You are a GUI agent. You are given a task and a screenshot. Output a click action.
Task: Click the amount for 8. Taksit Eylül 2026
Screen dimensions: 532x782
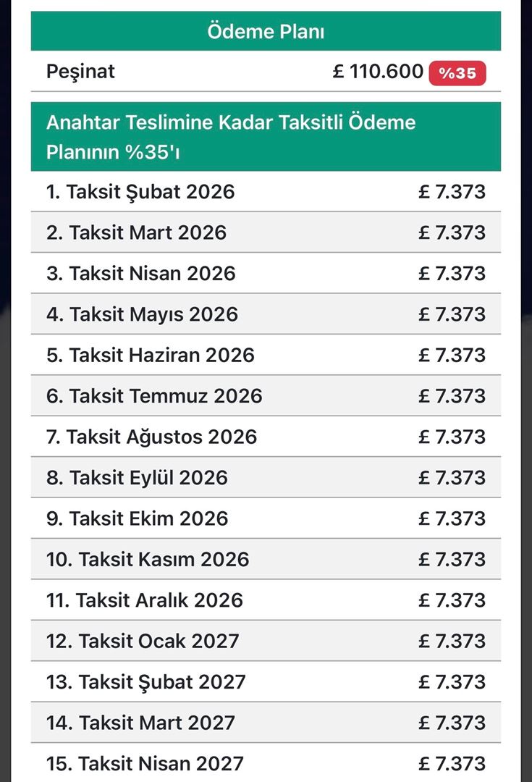pos(452,478)
